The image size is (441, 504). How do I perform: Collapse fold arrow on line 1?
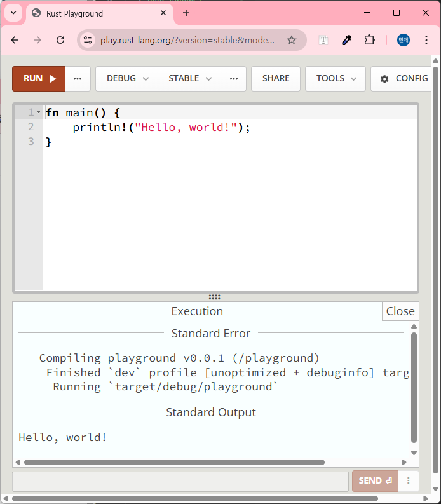click(39, 112)
